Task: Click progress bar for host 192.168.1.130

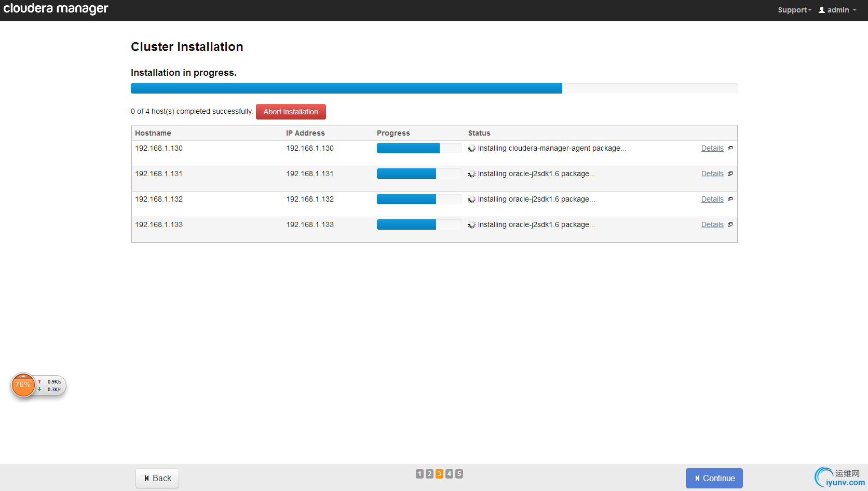Action: [419, 148]
